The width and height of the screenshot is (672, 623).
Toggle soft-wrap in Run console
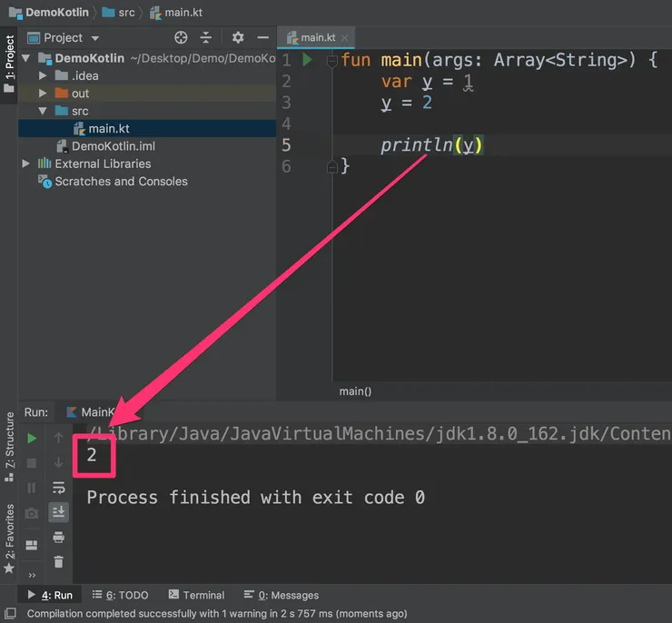click(59, 488)
